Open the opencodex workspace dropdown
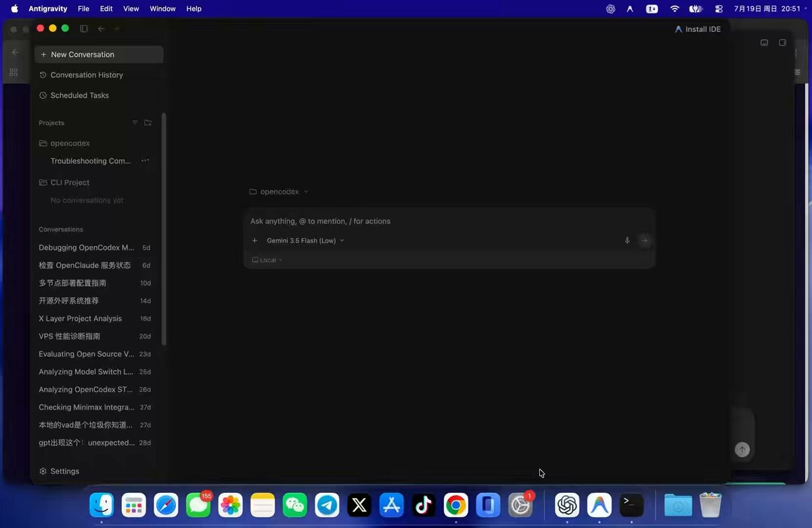Viewport: 812px width, 528px height. point(279,192)
